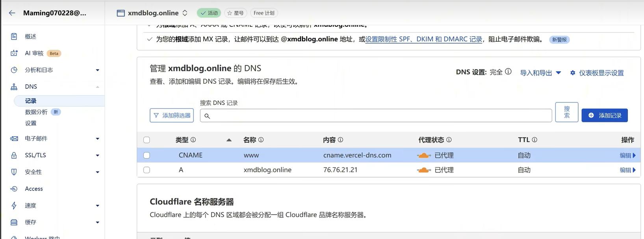Viewport: 644px width, 239px height.
Task: Select 设置 under DNS menu
Action: tap(31, 123)
